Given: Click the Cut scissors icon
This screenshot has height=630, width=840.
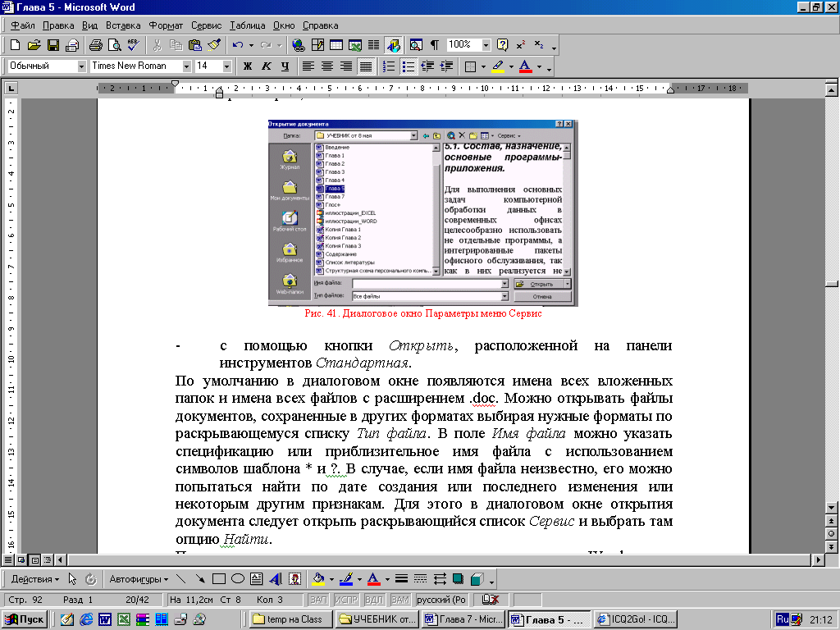Looking at the screenshot, I should [x=157, y=45].
